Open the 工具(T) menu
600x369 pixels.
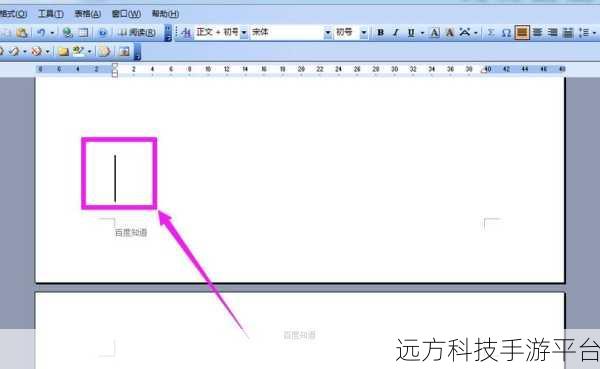[x=51, y=14]
